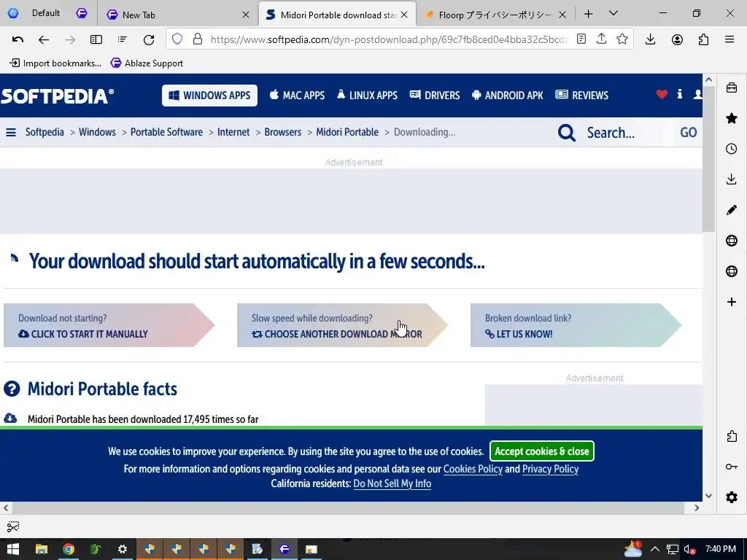747x560 pixels.
Task: Open the Reviews section
Action: coord(581,96)
